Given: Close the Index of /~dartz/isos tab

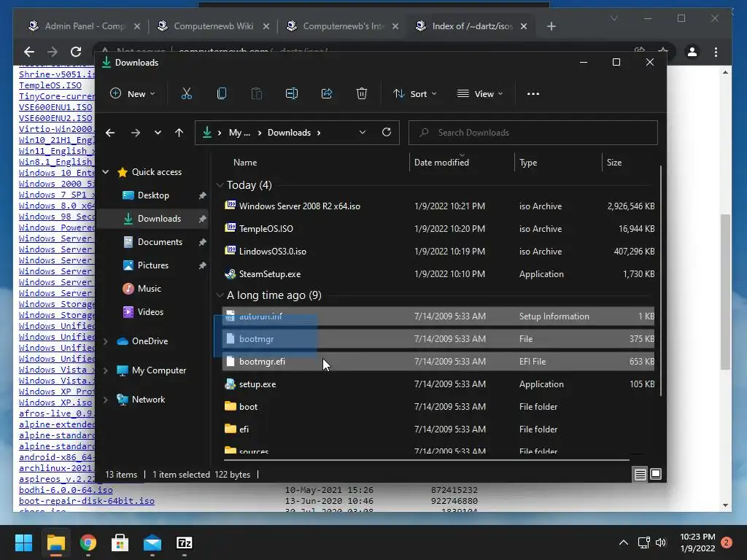Looking at the screenshot, I should pos(524,26).
